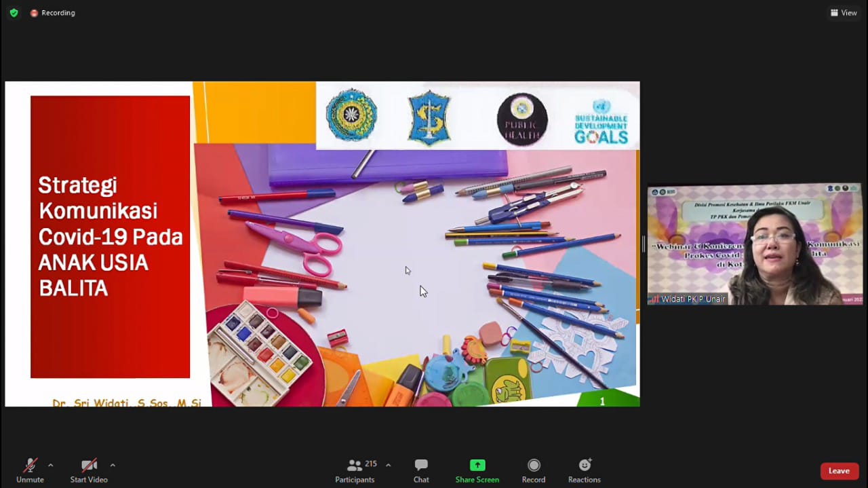Click the Sustainable Development Goals logo
Screen dimensions: 868x488
coord(601,121)
